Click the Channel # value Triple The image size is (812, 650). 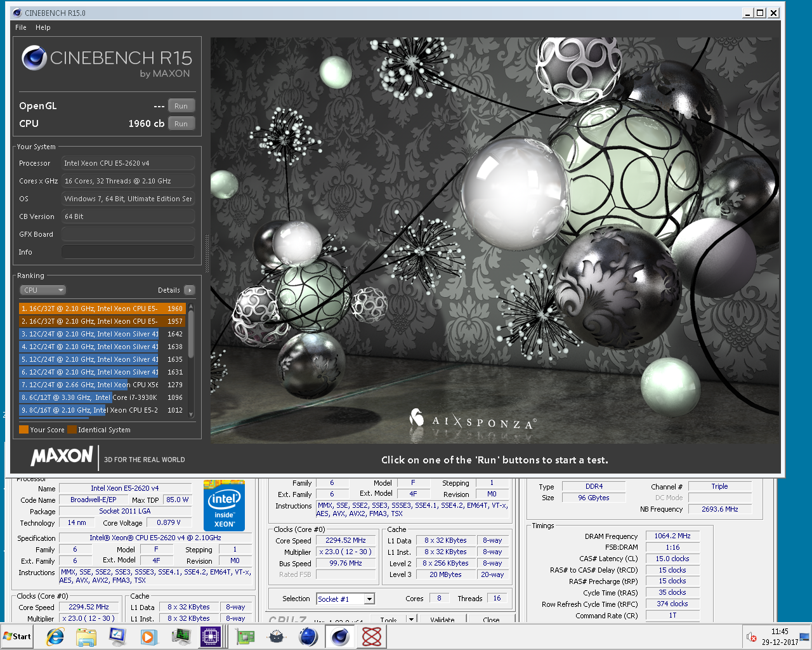pos(719,486)
